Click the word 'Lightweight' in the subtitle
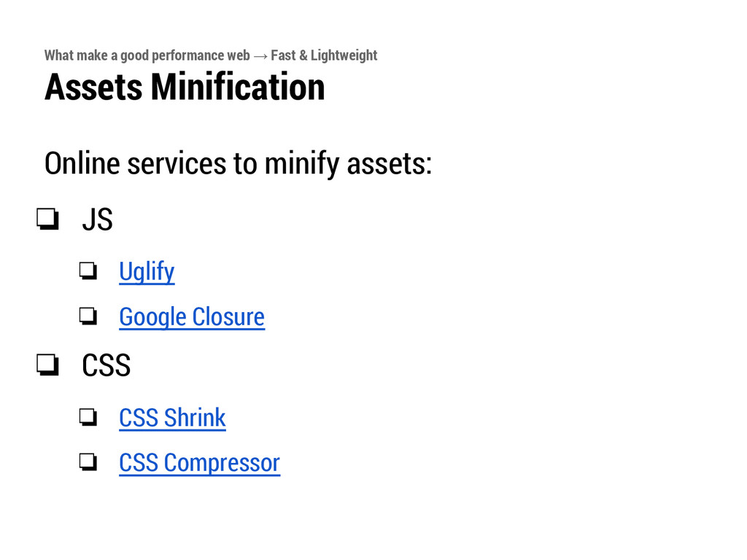747x560 pixels. pos(344,55)
